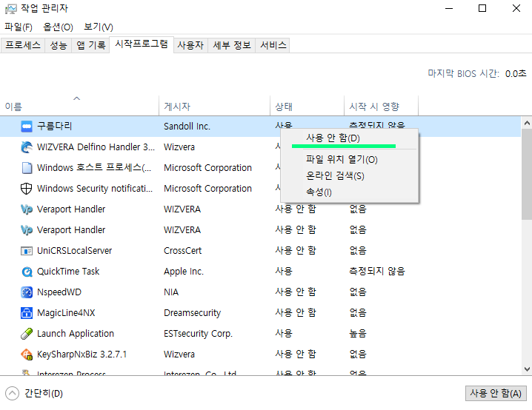This screenshot has height=410, width=532.
Task: Select WIZVERA Delfino Handler row name
Action: 96,147
